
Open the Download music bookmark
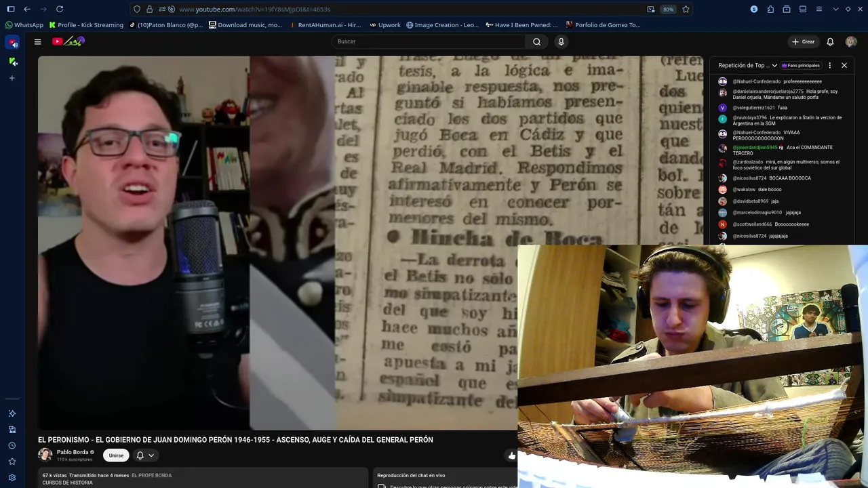point(245,25)
